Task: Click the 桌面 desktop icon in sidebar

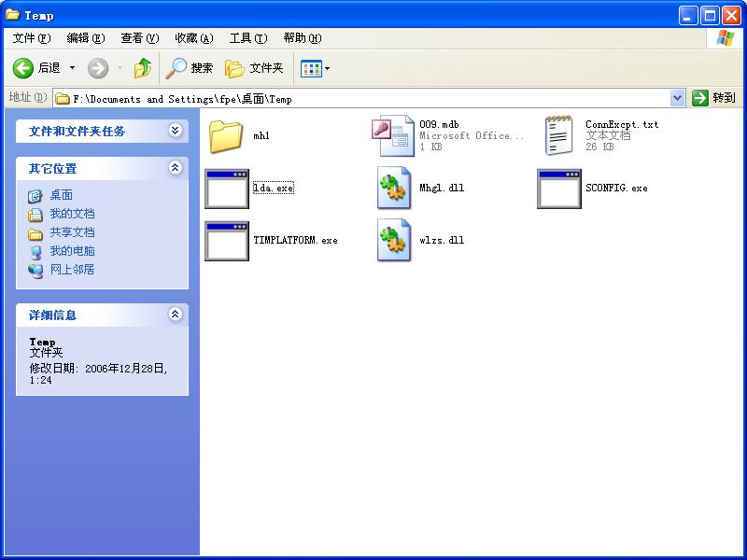Action: (x=35, y=196)
